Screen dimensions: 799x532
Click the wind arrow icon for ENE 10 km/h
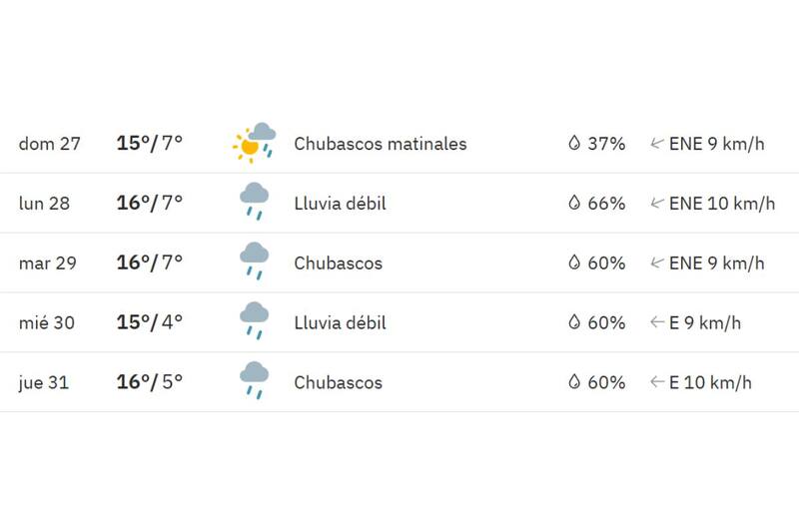click(657, 204)
